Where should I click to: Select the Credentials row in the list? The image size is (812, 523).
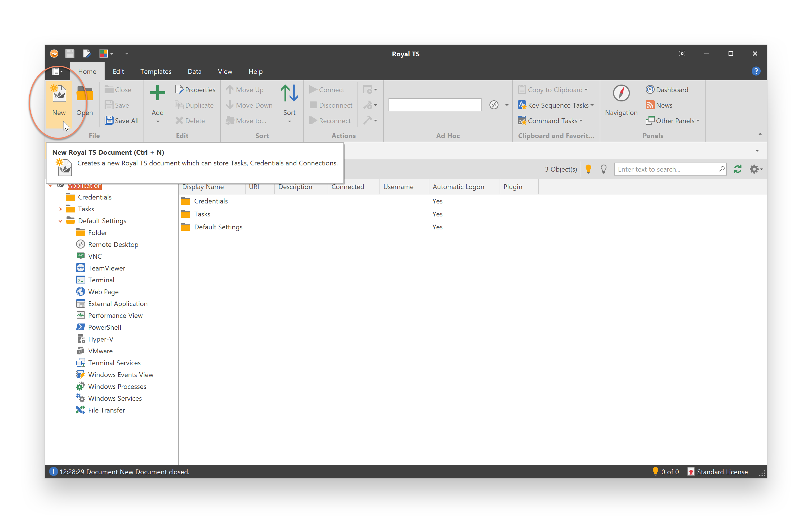click(472, 201)
